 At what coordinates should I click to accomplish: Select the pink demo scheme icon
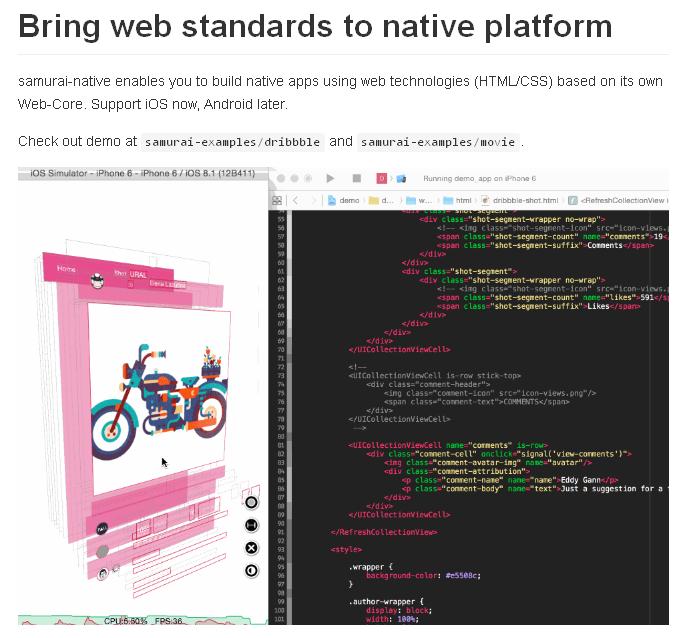(x=382, y=178)
